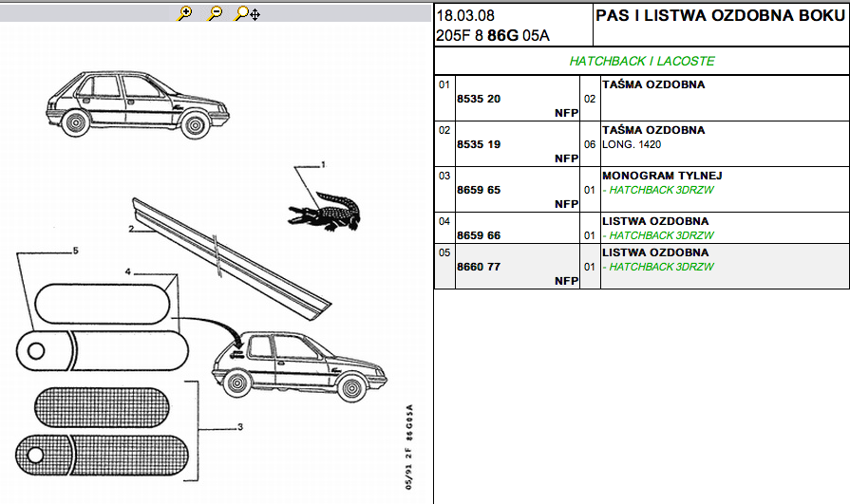Click the MONOGRAM TYLNEJ part description
The image size is (850, 504).
pyautogui.click(x=662, y=176)
